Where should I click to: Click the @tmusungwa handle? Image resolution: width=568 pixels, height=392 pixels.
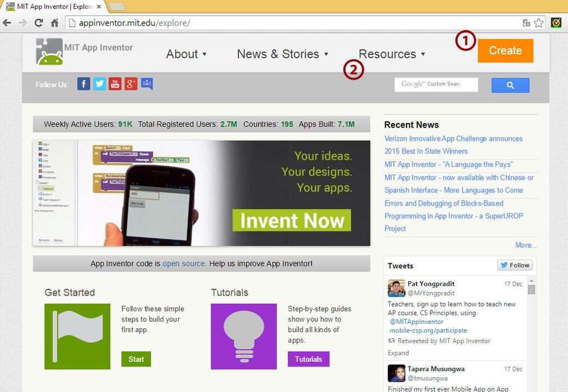click(x=428, y=378)
